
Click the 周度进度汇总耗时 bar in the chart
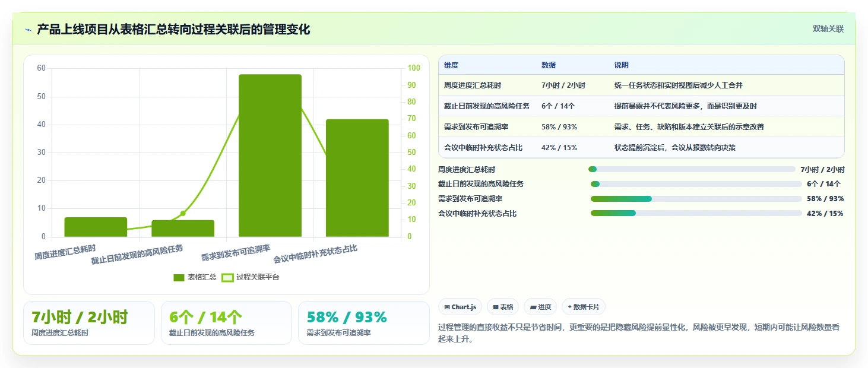(96, 227)
